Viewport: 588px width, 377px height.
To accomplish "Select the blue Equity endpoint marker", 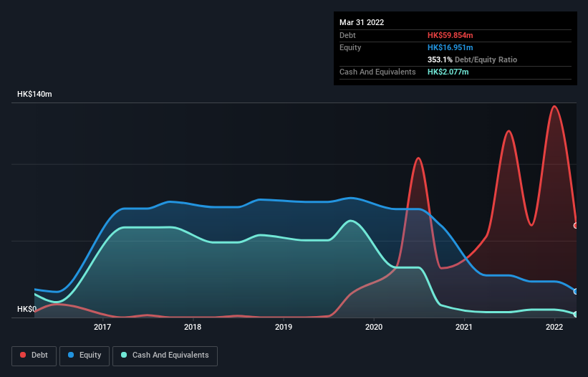I will [576, 292].
